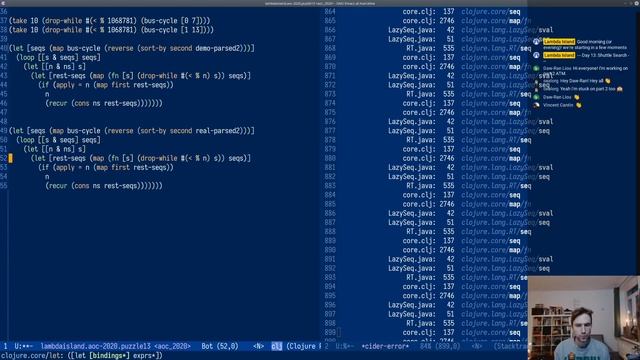Click '(if (apply = n' on line 53
640x360 pixels.
pos(64,167)
